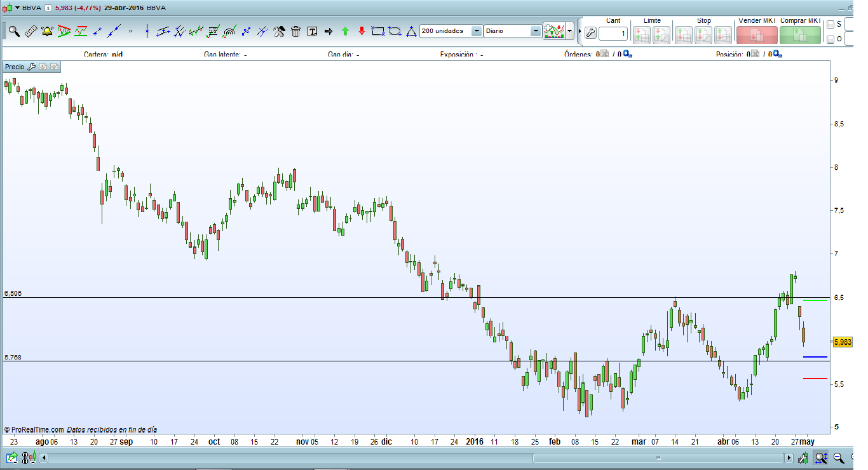This screenshot has width=868, height=470.
Task: Click the Comprar MKT buy button
Action: 799,34
